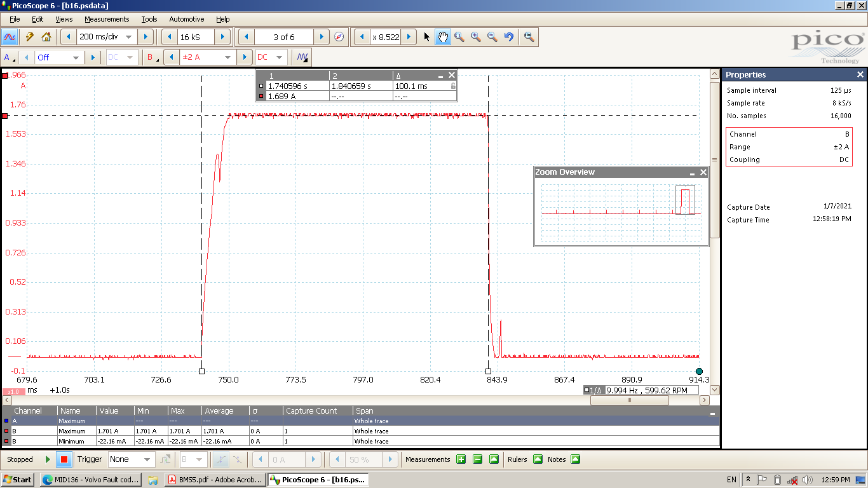868x488 pixels.
Task: Go to previous waveform buffer
Action: pyautogui.click(x=246, y=37)
